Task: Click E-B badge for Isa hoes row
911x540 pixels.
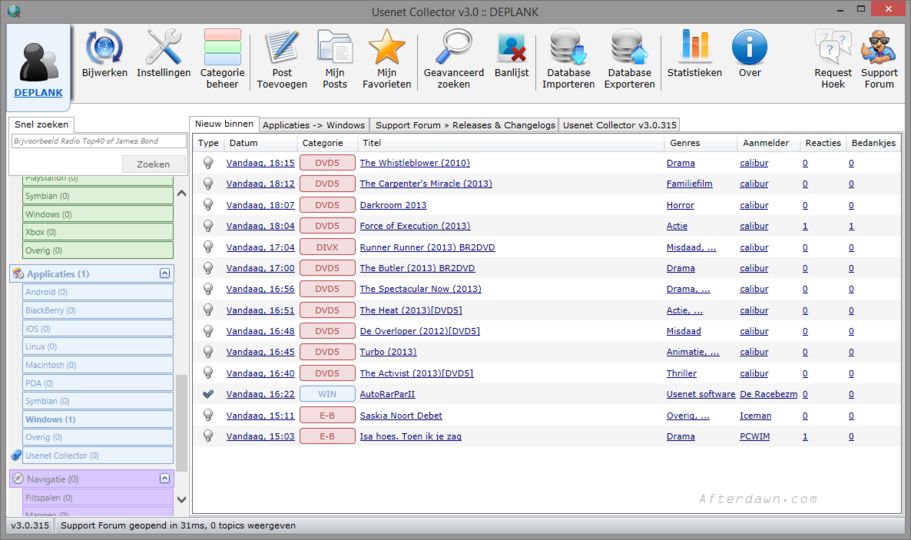Action: tap(327, 437)
